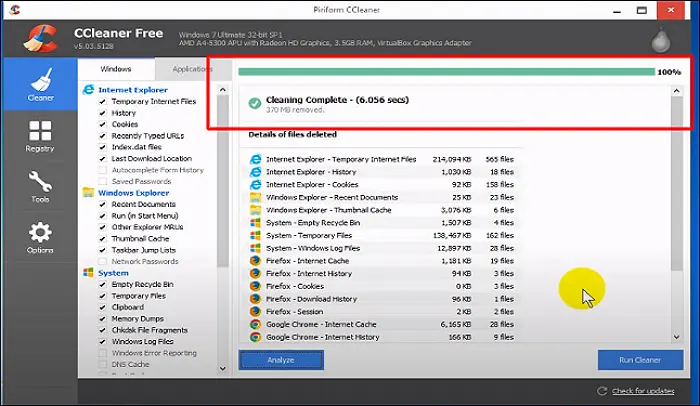The image size is (700, 406).
Task: Click folder icon beside Thumbnail Cache result
Action: [x=255, y=210]
